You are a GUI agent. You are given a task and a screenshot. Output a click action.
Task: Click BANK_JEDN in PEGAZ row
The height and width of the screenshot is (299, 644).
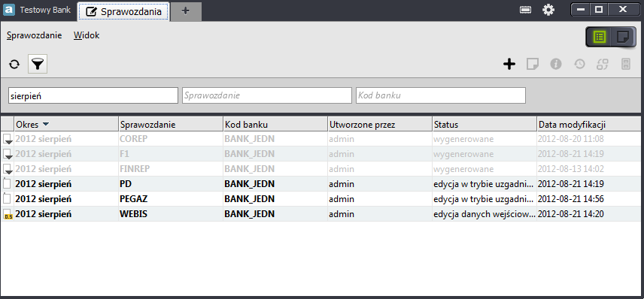coord(249,199)
